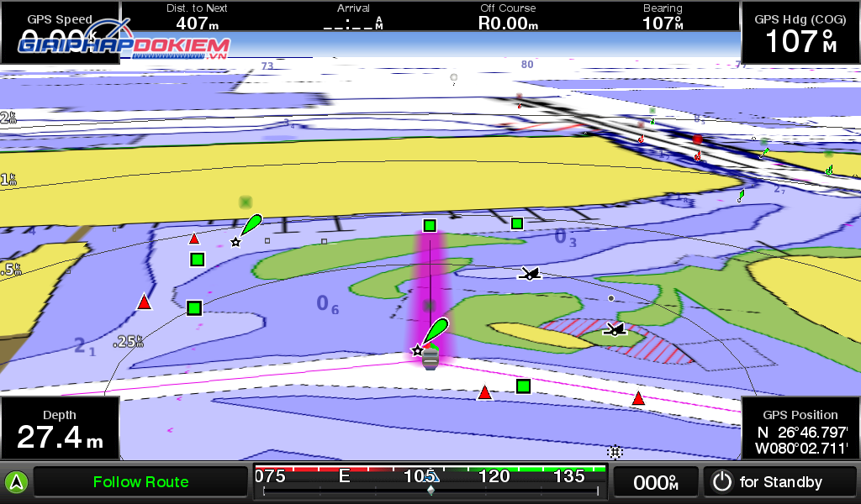Tap the compass heading tape
Screen dimensions: 861x504
click(430, 481)
